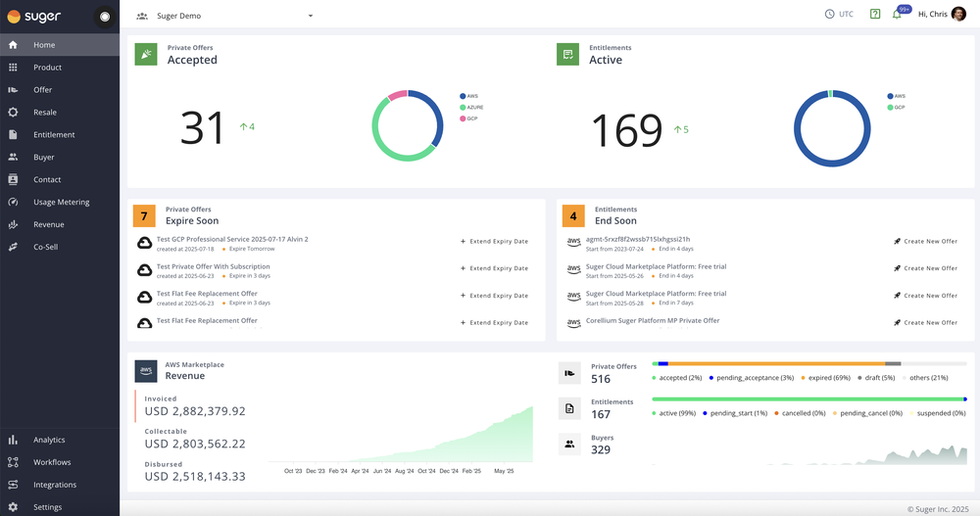This screenshot has width=980, height=516.
Task: Open Test Private Offer With Subscription offer
Action: 213,266
